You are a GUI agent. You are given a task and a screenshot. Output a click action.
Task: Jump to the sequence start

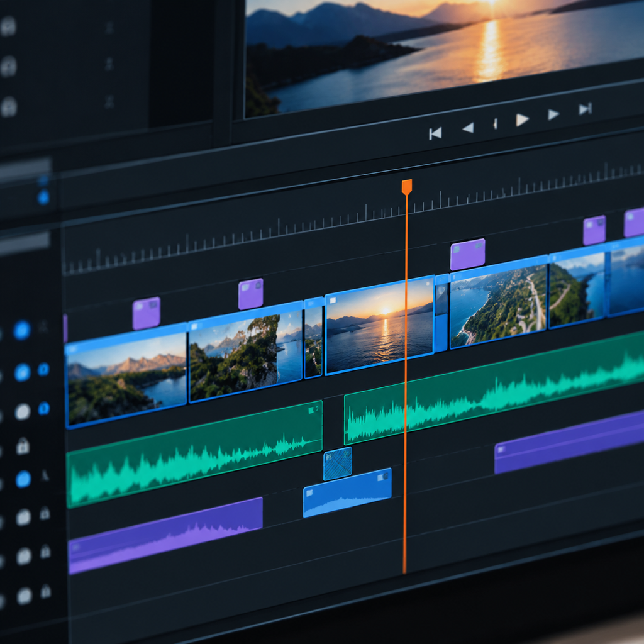point(435,133)
